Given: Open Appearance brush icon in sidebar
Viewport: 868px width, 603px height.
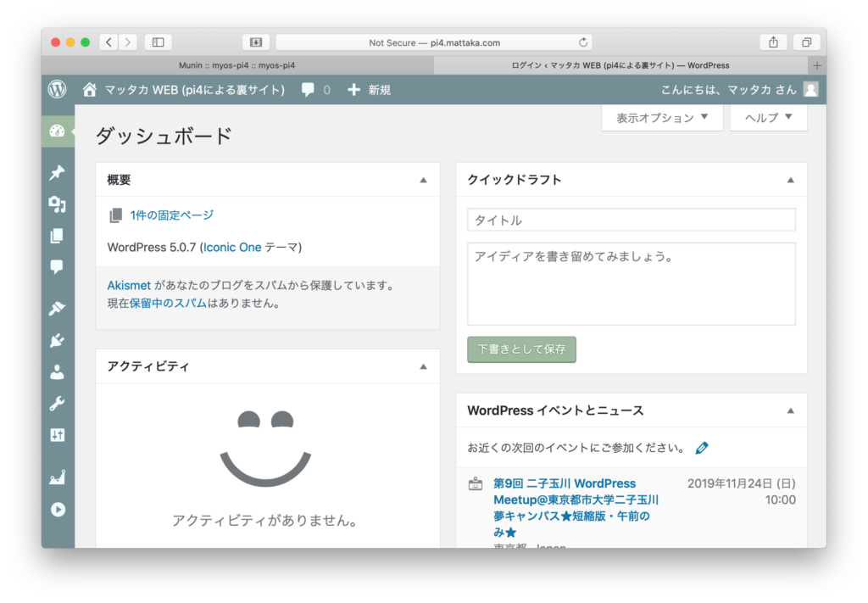Looking at the screenshot, I should click(57, 308).
